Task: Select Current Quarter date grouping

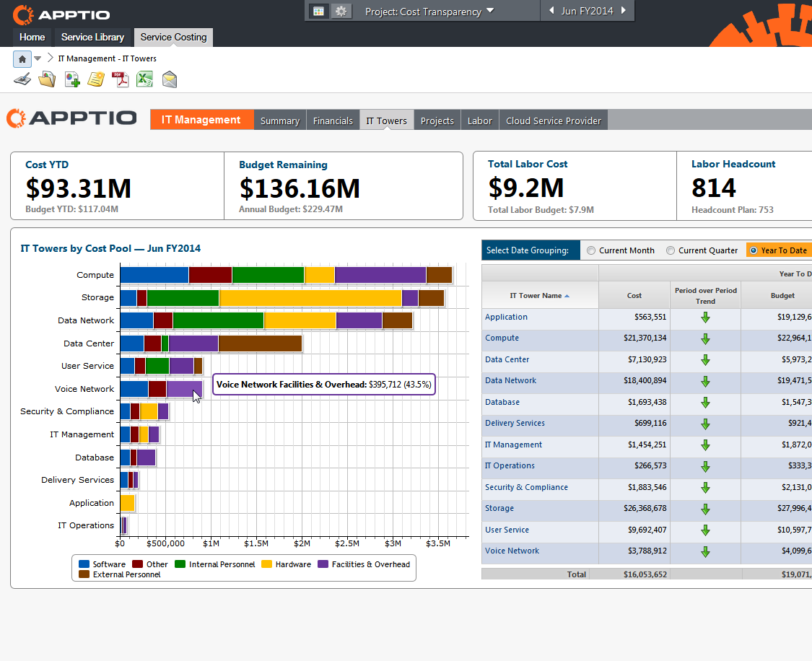Action: [671, 250]
